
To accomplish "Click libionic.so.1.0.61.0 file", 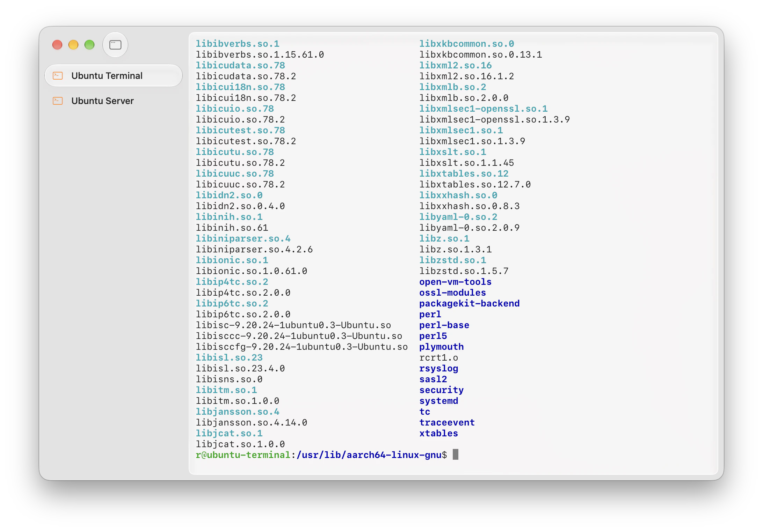I will pyautogui.click(x=252, y=271).
